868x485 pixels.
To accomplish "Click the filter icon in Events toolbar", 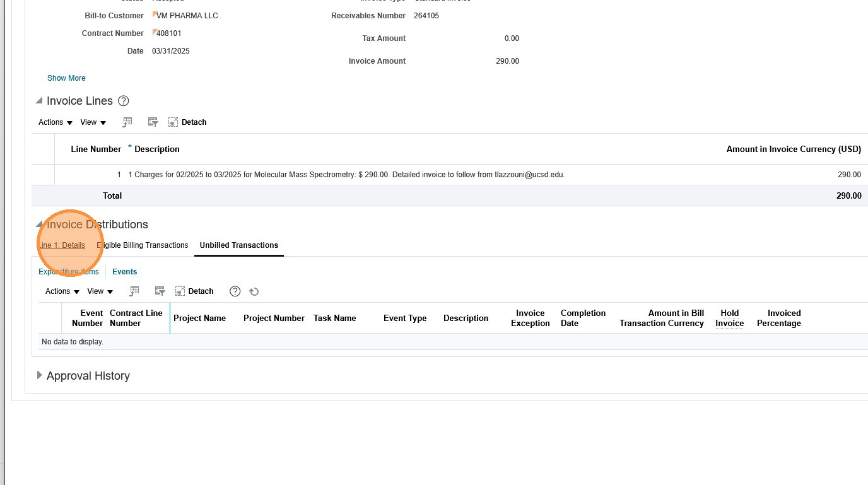I will click(x=160, y=291).
